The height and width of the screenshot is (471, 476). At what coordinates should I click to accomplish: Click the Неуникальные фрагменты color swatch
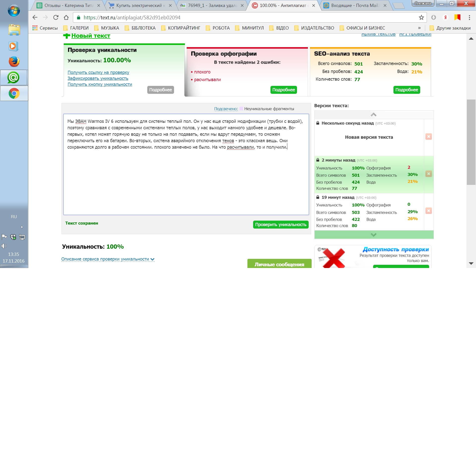tap(241, 109)
